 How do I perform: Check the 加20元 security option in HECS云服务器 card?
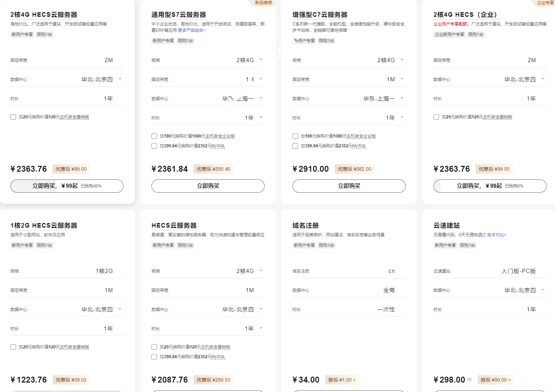coord(154,347)
